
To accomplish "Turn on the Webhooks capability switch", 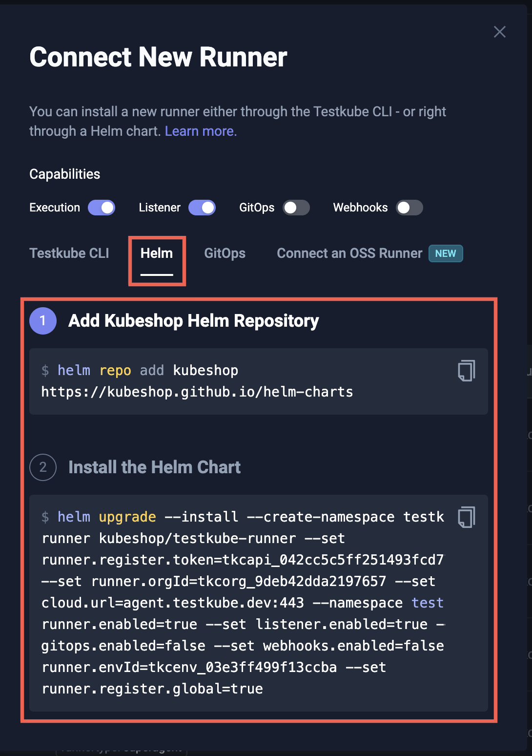I will click(409, 208).
